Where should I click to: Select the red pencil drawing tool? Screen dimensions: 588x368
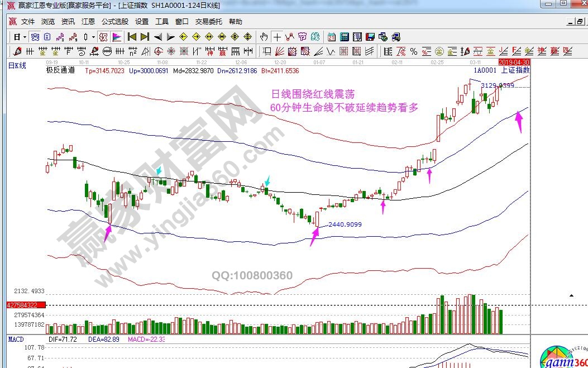click(x=17, y=51)
